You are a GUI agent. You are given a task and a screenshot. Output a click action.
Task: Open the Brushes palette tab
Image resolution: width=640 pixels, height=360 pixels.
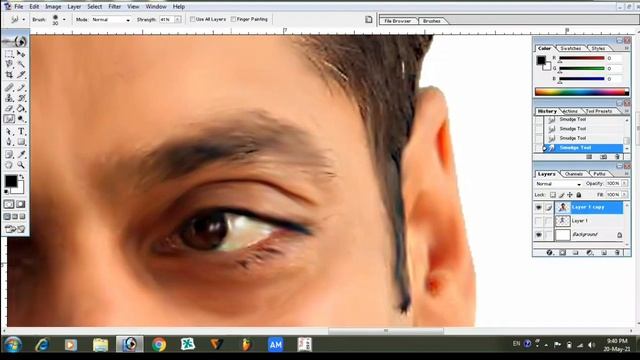coord(432,21)
